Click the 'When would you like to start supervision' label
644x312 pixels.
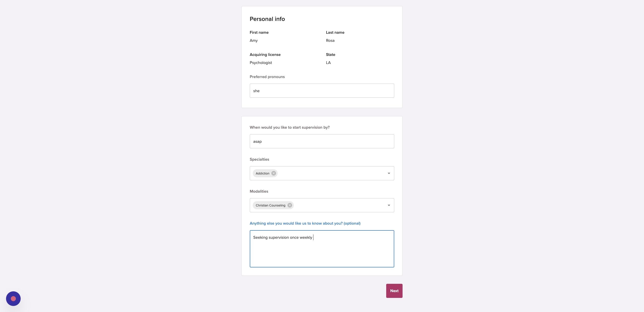pos(290,127)
